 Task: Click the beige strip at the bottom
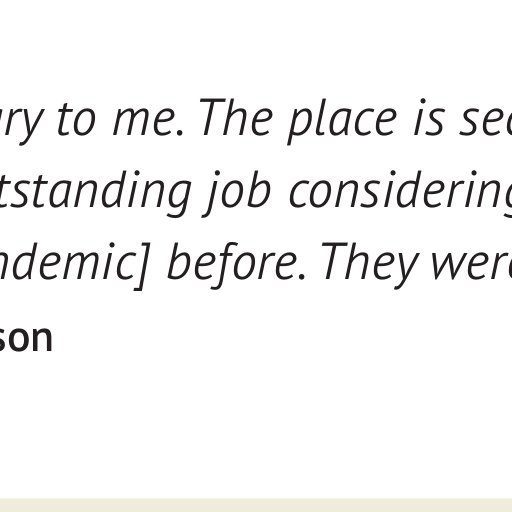point(256,505)
